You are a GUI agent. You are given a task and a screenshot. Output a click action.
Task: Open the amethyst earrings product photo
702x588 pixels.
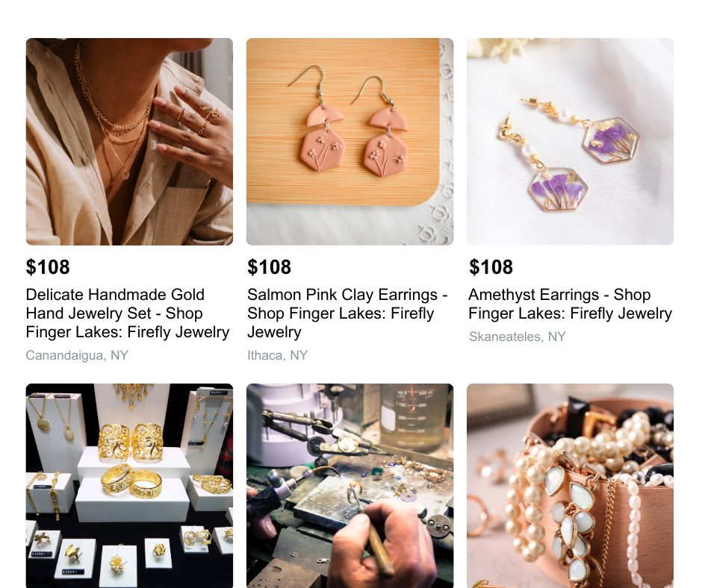point(570,142)
